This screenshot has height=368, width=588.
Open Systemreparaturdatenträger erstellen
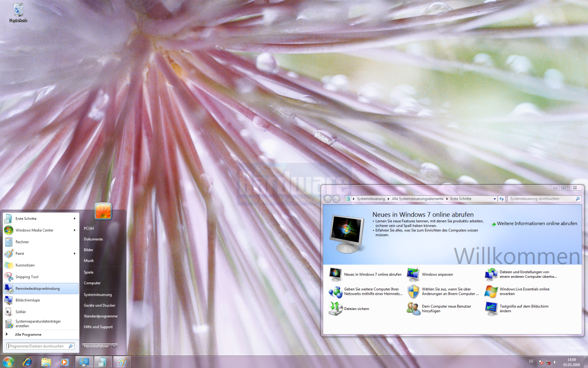[x=40, y=323]
